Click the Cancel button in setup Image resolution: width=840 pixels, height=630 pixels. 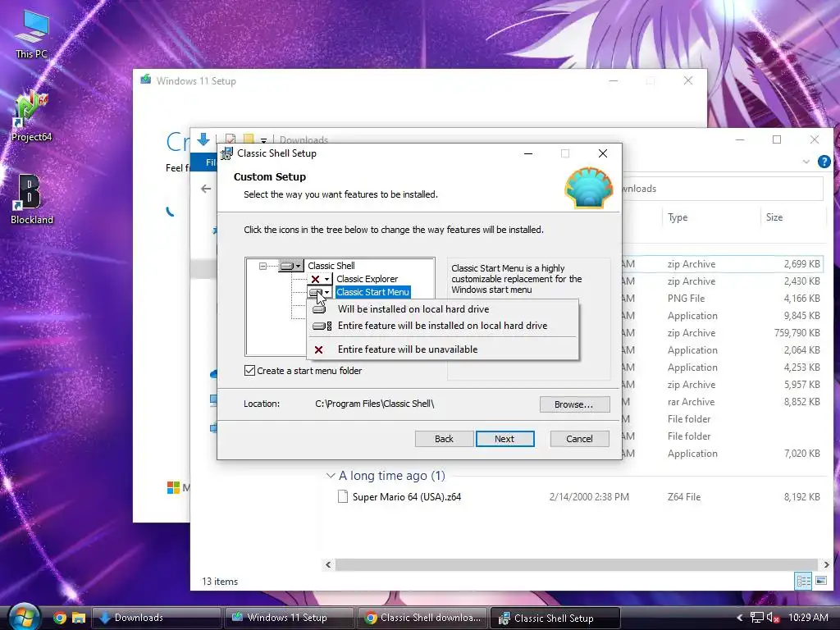tap(579, 439)
